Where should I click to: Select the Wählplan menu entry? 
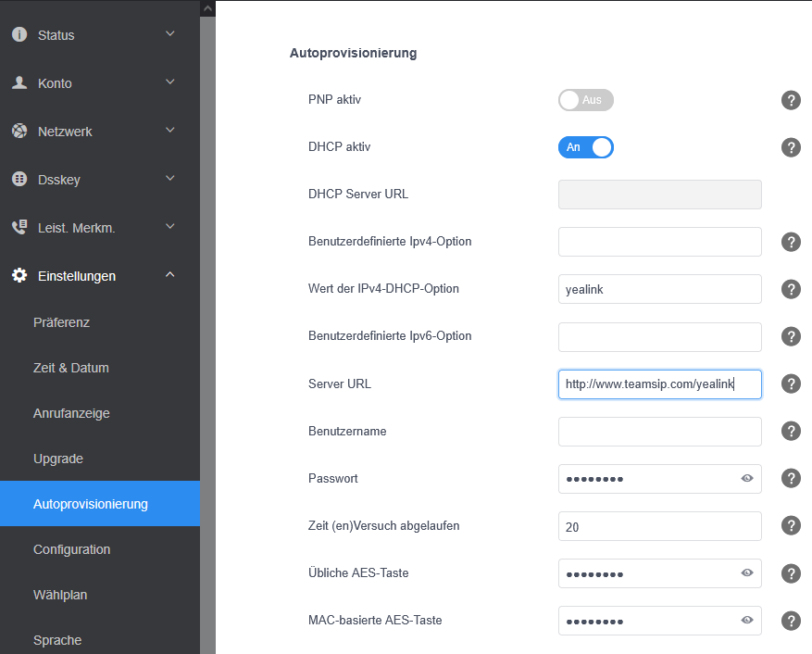[x=60, y=595]
